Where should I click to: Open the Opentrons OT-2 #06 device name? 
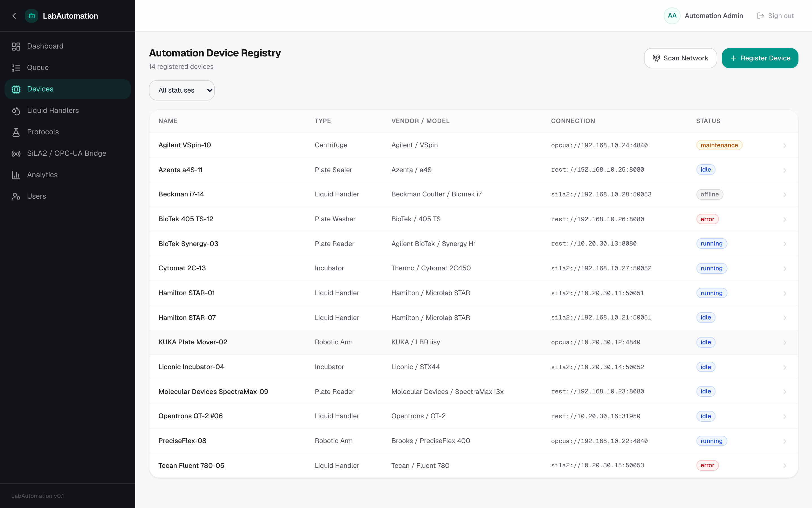190,416
